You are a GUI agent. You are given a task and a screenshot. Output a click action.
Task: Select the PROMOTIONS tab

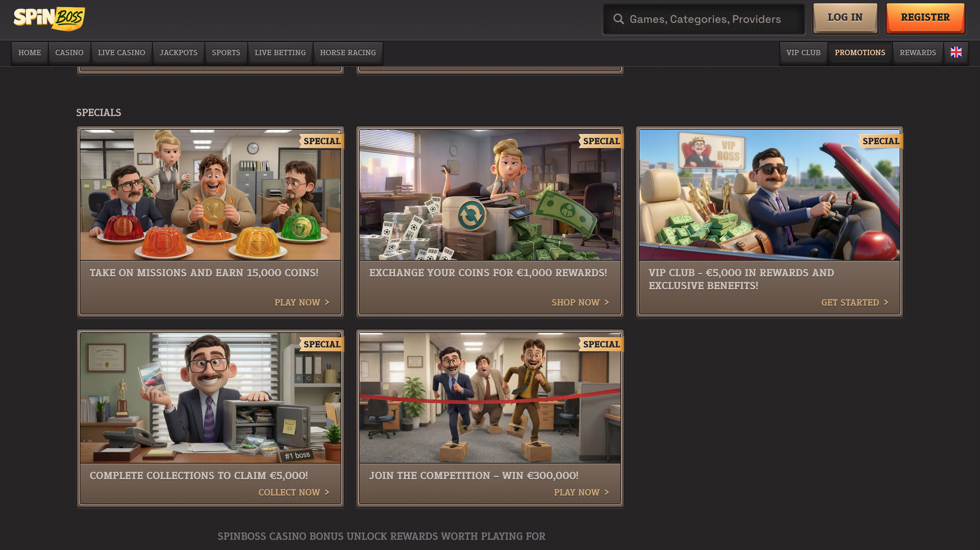[x=860, y=52]
